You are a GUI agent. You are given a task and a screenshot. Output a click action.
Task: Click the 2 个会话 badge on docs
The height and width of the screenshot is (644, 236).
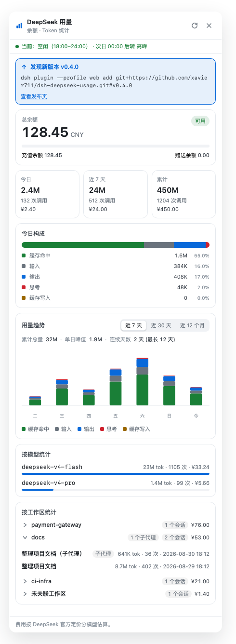[174, 537]
